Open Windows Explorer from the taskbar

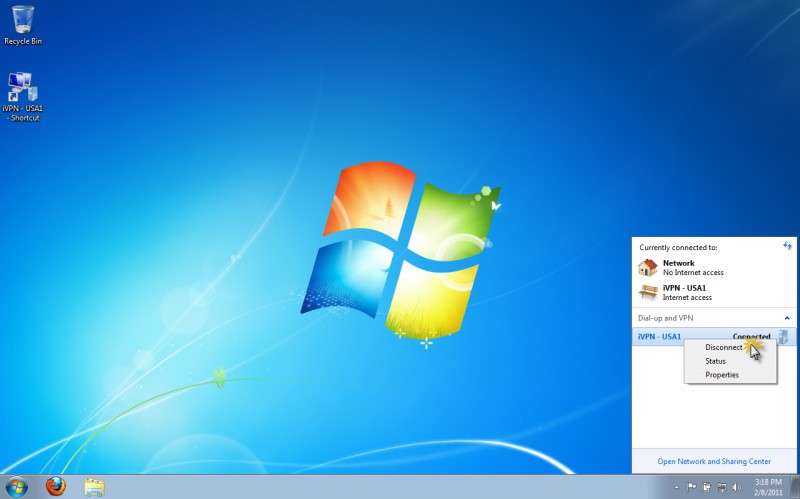point(94,487)
